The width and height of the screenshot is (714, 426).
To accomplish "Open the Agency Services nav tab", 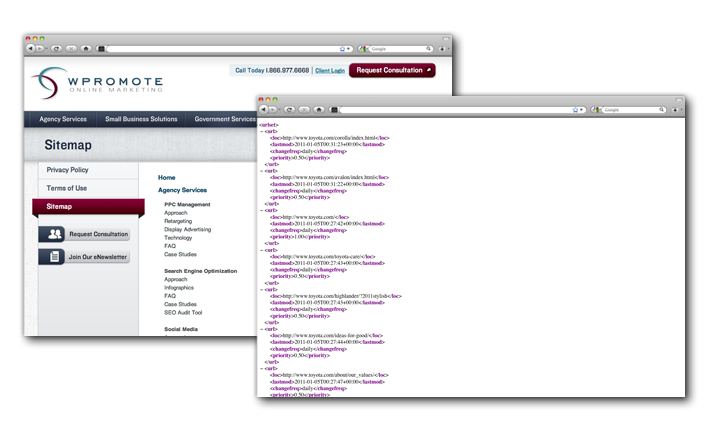I will [63, 119].
